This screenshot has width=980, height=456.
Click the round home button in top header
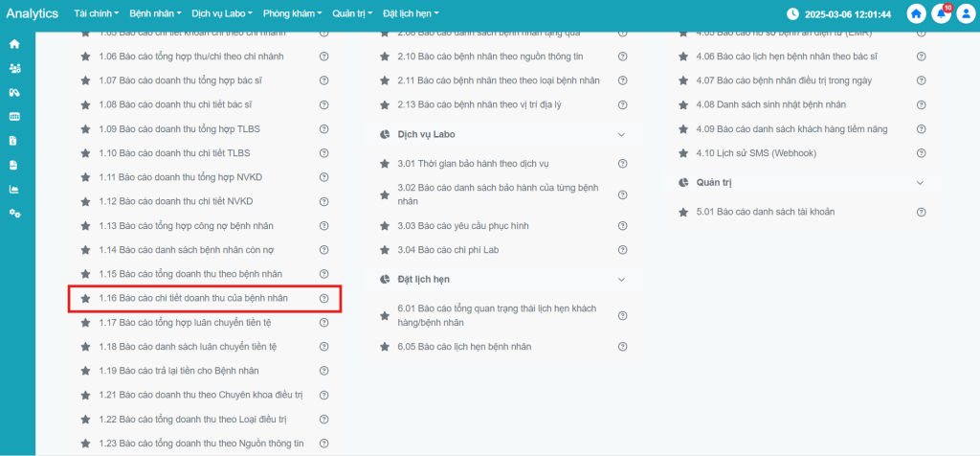[x=917, y=14]
